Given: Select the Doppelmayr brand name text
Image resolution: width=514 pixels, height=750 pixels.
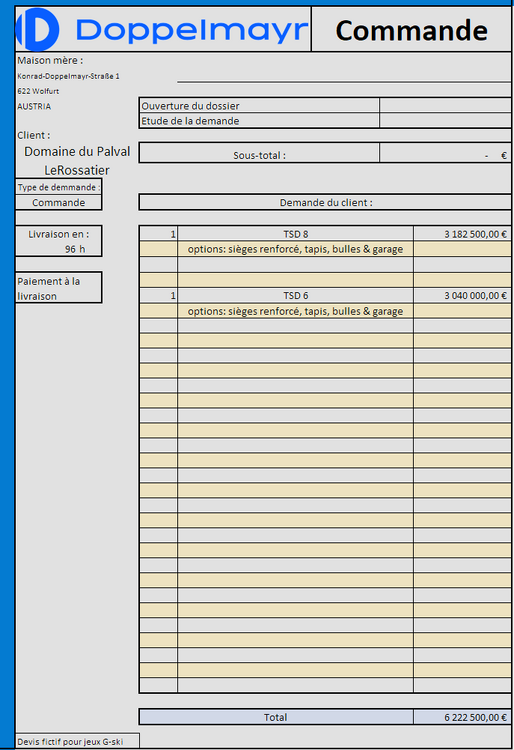Looking at the screenshot, I should [192, 30].
